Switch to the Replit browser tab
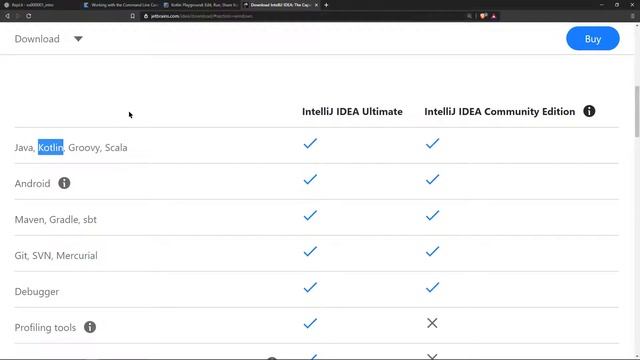Screen dimensions: 640x360 click(x=40, y=5)
